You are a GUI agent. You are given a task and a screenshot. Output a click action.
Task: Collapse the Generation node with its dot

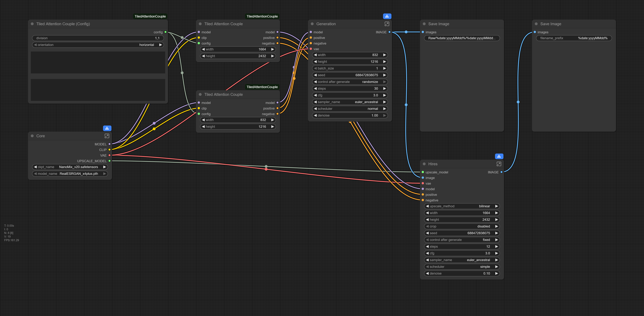click(x=312, y=24)
